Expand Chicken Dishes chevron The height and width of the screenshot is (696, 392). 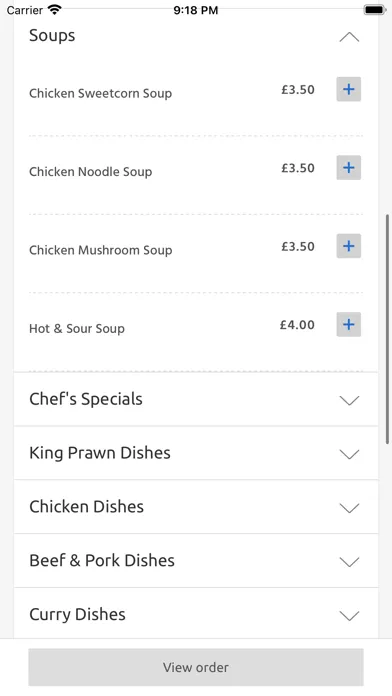click(x=349, y=508)
